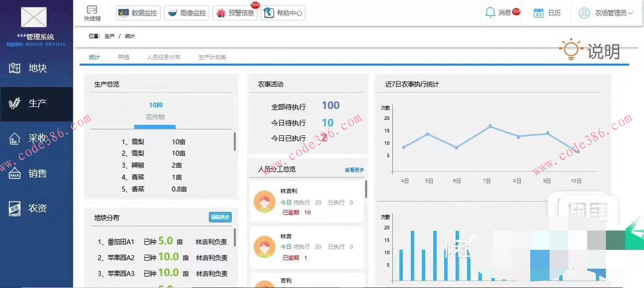Open 农资 supplies section in sidebar
This screenshot has height=288, width=644.
click(x=36, y=208)
